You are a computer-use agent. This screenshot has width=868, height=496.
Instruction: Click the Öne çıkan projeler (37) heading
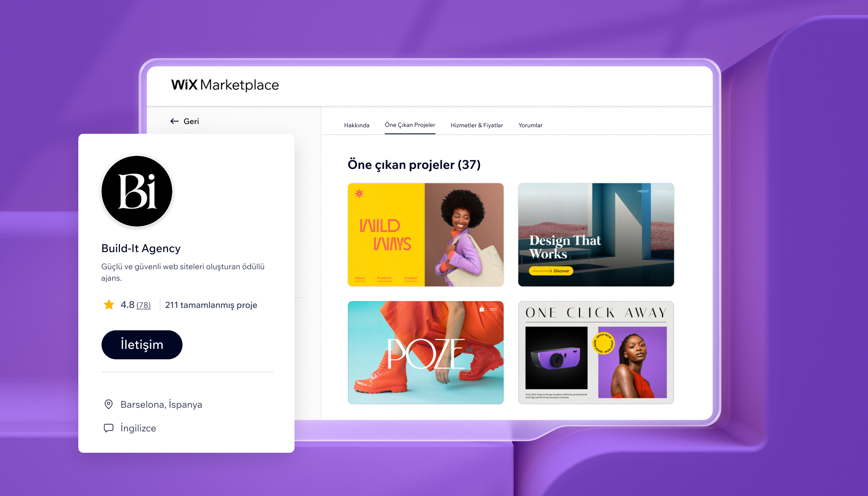[x=414, y=165]
